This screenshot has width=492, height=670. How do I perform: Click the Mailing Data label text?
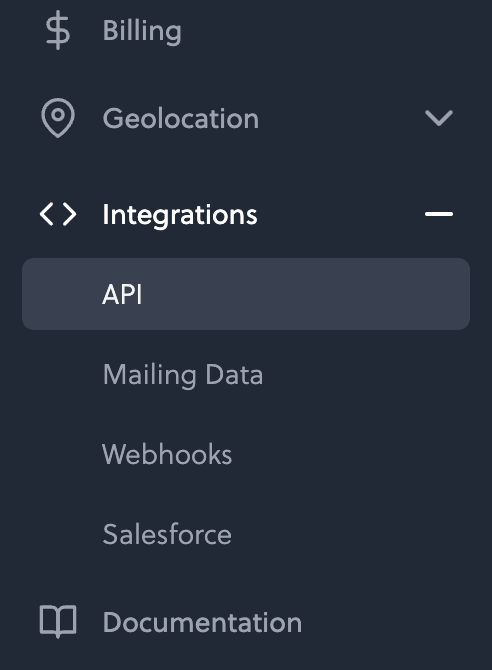[x=183, y=375]
